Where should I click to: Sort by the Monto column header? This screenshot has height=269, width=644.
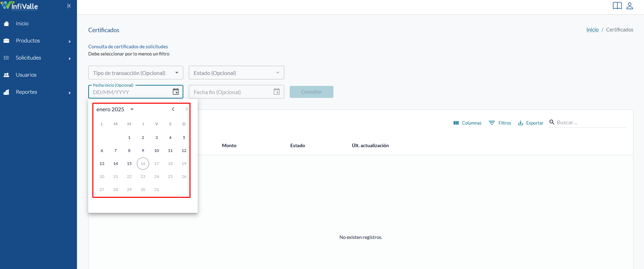coord(229,145)
